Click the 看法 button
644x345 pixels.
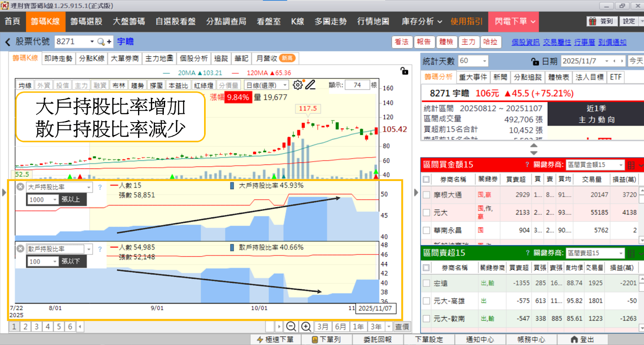pos(401,42)
